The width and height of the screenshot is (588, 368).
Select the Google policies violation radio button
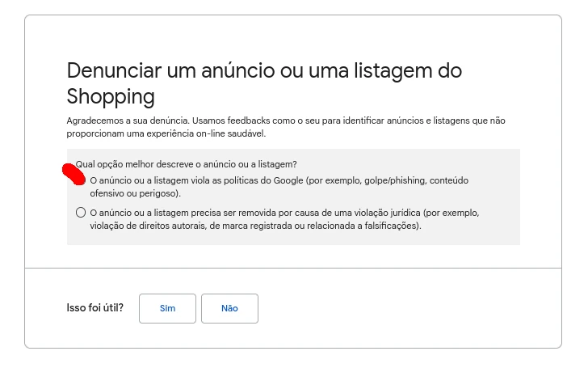click(x=81, y=180)
